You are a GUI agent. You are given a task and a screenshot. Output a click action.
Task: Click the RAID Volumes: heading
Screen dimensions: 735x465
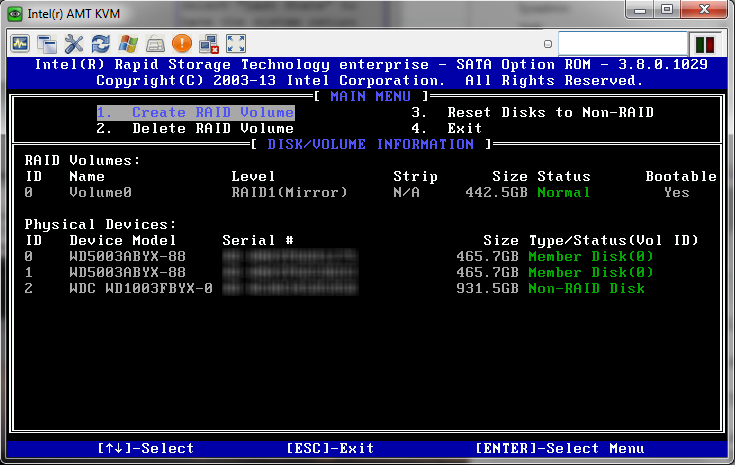pyautogui.click(x=82, y=161)
